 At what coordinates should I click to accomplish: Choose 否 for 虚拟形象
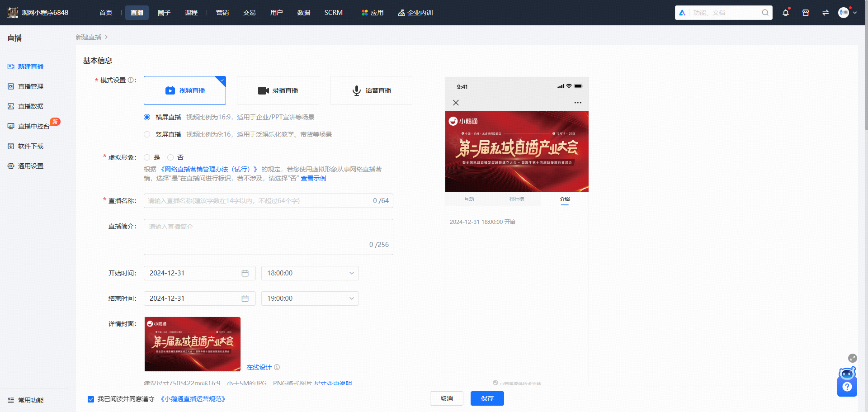tap(170, 157)
